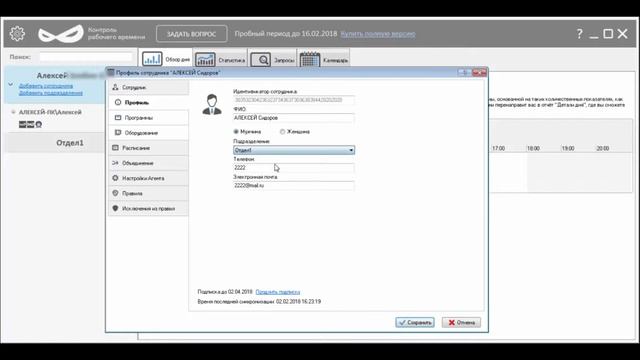Switch to the Запросы tab

coord(272,60)
